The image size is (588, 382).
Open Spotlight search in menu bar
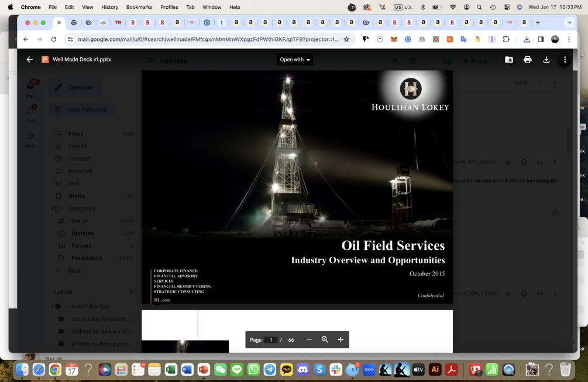pyautogui.click(x=479, y=7)
